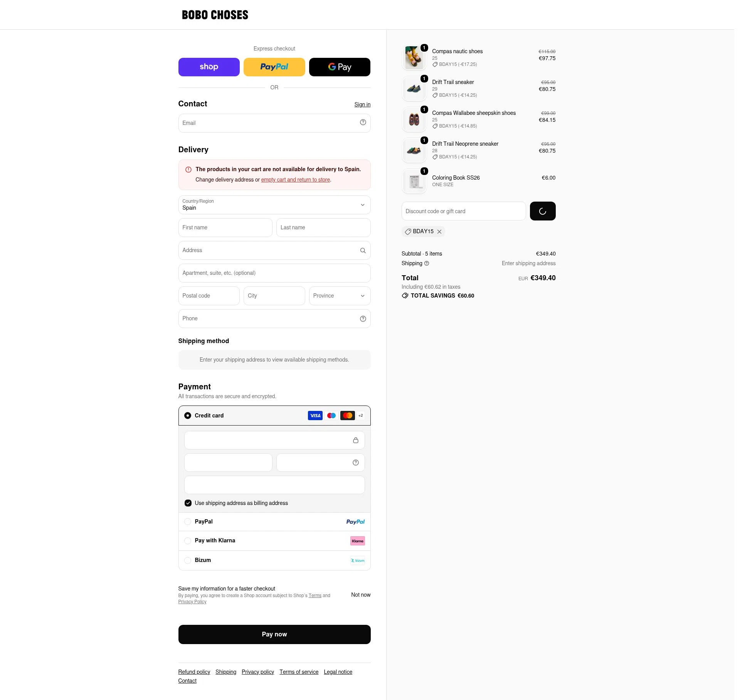The height and width of the screenshot is (700, 740).
Task: Click the card number lock icon
Action: (356, 440)
